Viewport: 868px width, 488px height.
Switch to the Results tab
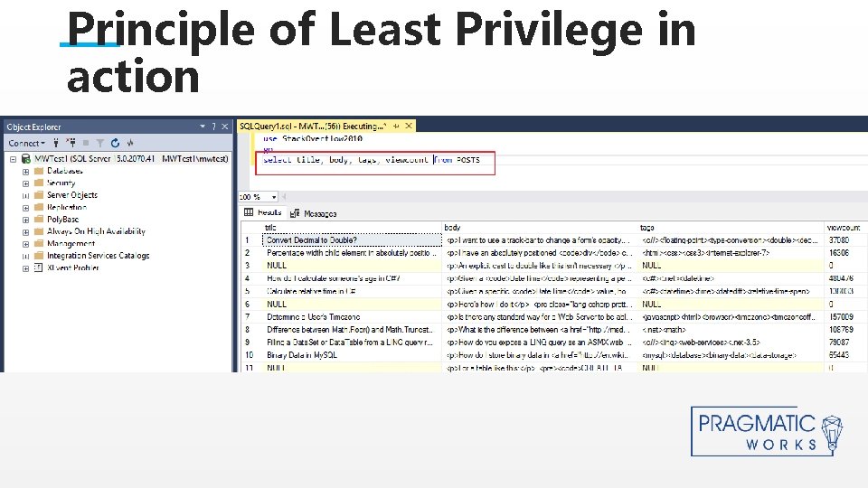[x=263, y=212]
